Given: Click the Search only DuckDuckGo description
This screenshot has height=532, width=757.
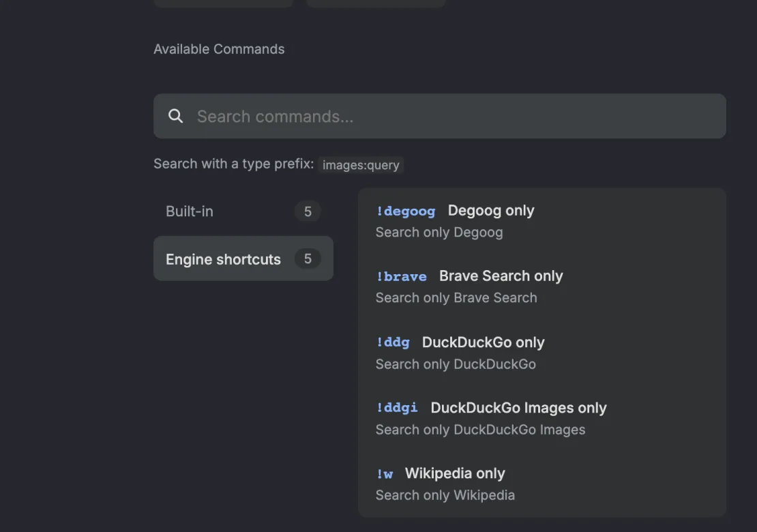Looking at the screenshot, I should point(456,364).
